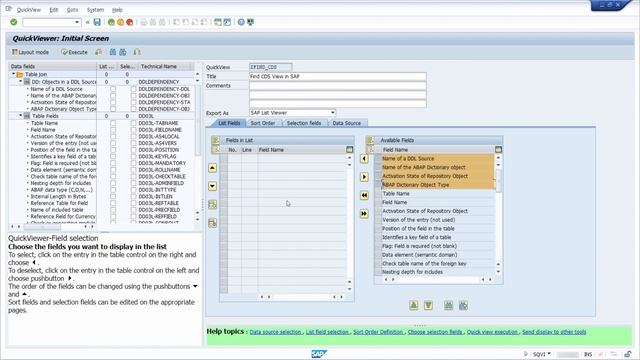The image size is (640, 360).
Task: Click the Save diskette icon
Action: (97, 22)
